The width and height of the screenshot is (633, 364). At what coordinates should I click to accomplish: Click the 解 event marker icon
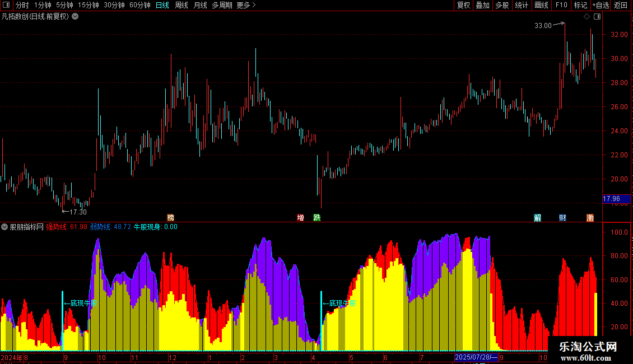[x=537, y=218]
